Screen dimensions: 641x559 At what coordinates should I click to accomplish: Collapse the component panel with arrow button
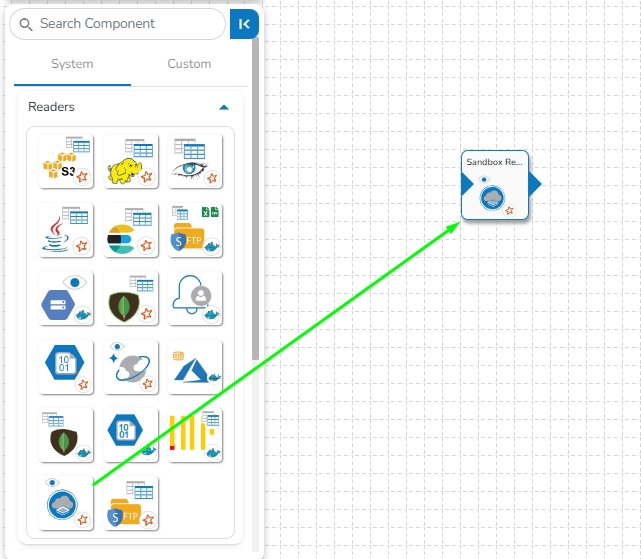(x=244, y=24)
